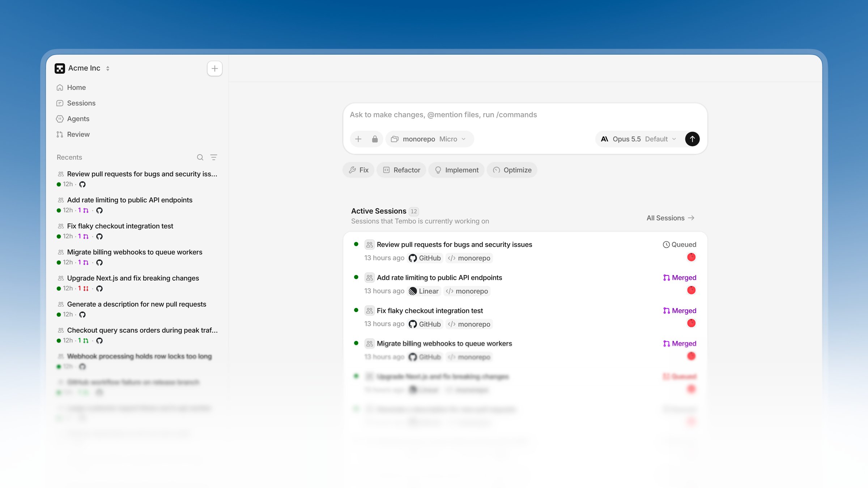Image resolution: width=868 pixels, height=488 pixels.
Task: Click the prompt input field
Action: [x=524, y=115]
